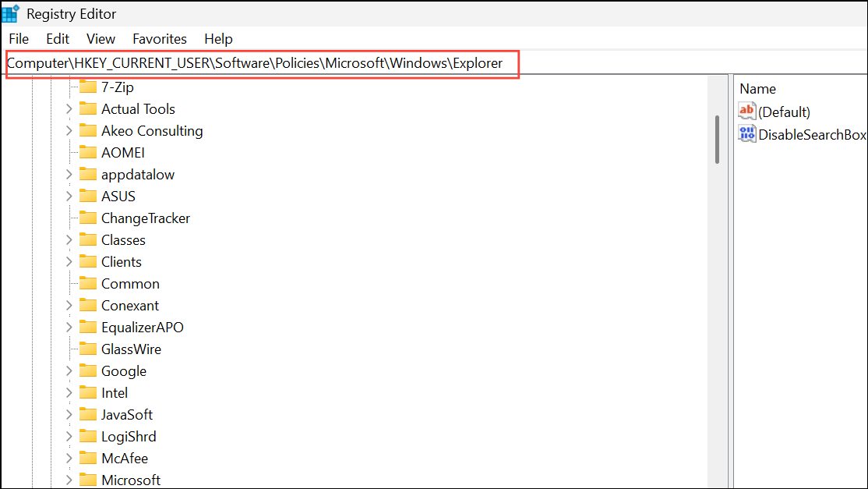Select the Google folder icon

tap(88, 371)
